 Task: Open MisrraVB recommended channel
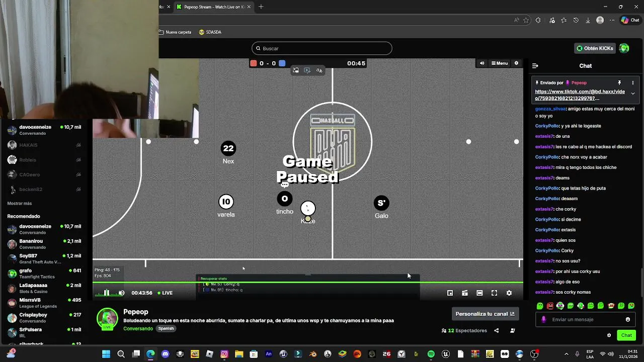coord(44,303)
